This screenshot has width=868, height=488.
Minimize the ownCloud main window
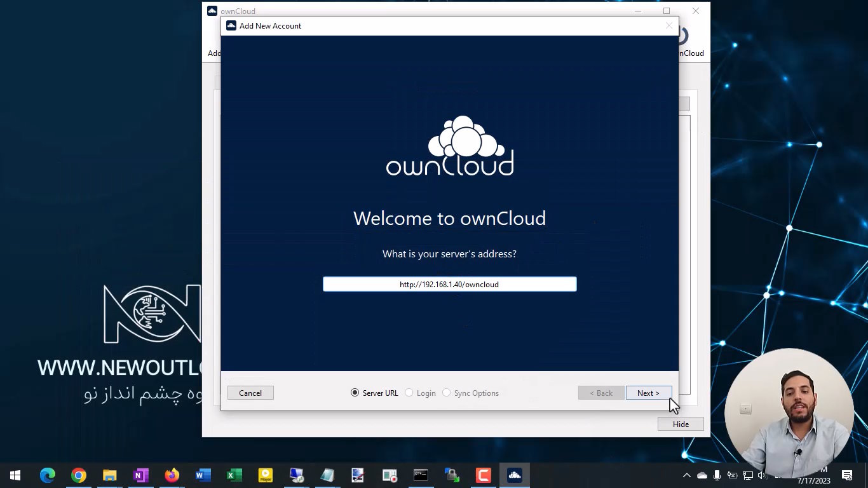click(638, 11)
